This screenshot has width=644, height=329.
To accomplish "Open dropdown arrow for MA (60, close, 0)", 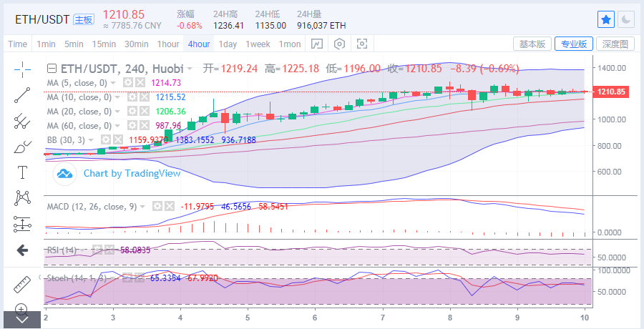I will [117, 126].
